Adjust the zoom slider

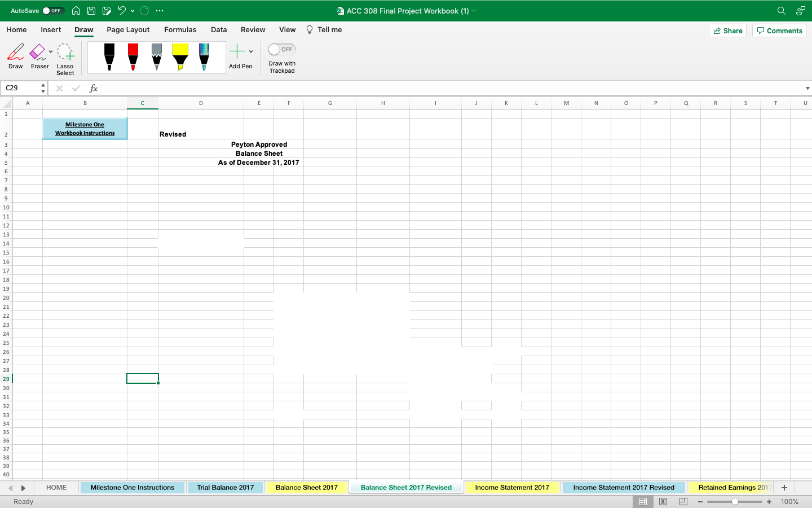[x=735, y=501]
